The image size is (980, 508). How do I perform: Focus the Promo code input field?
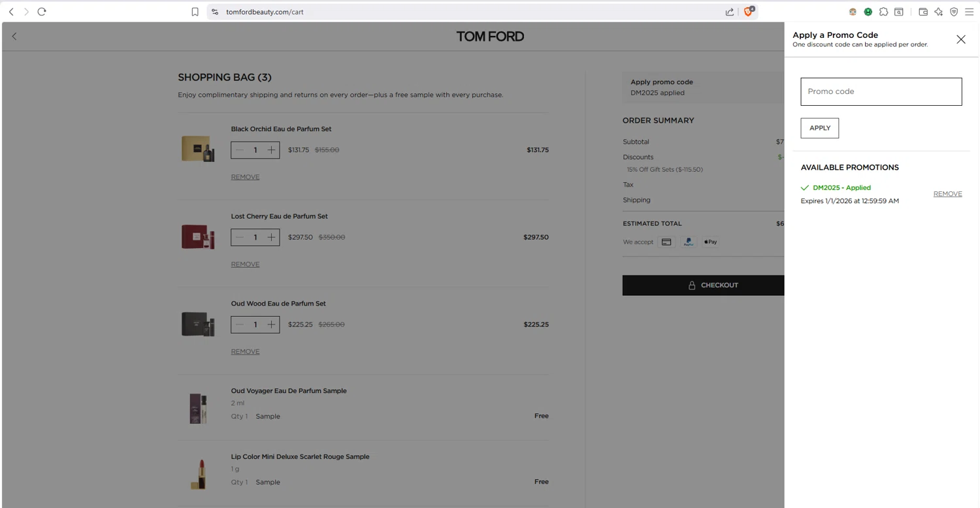(881, 91)
